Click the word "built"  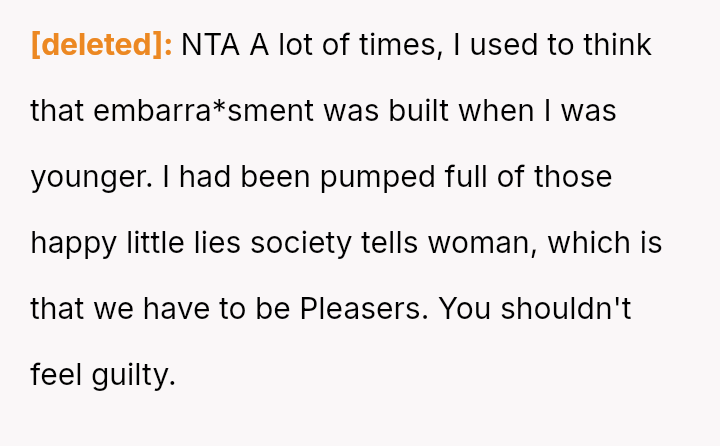[412, 111]
